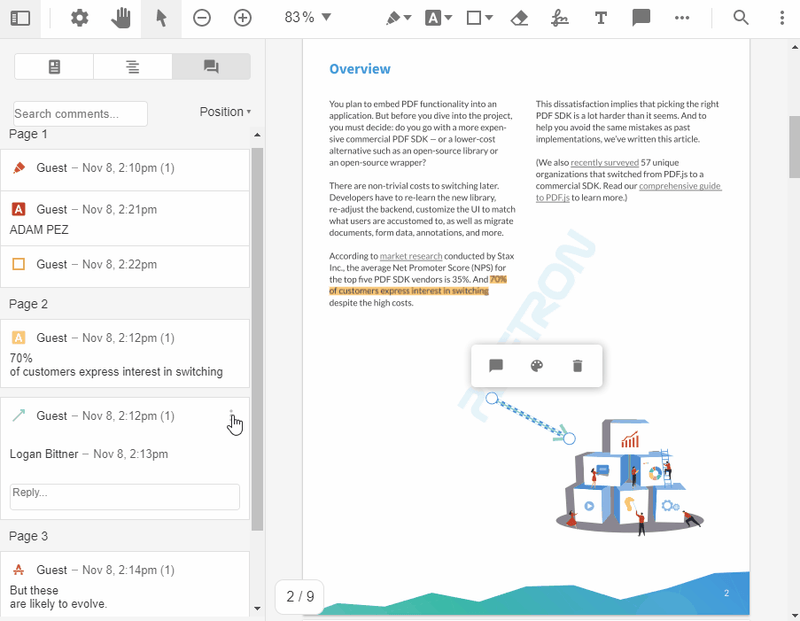Screen dimensions: 800x621
Task: Click the popup comment button
Action: coord(496,366)
